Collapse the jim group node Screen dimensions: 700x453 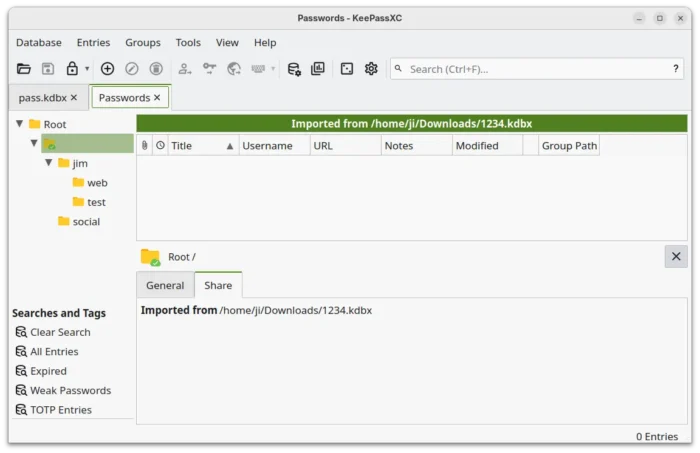coord(49,162)
